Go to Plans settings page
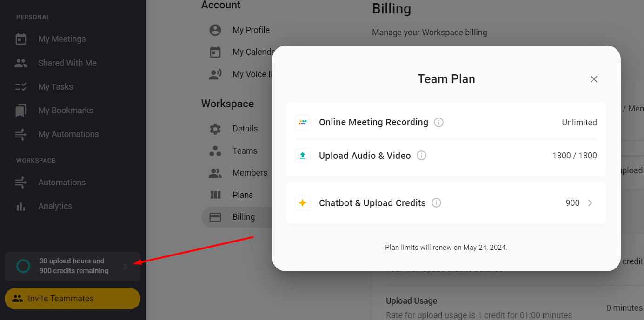This screenshot has height=320, width=644. (x=242, y=195)
